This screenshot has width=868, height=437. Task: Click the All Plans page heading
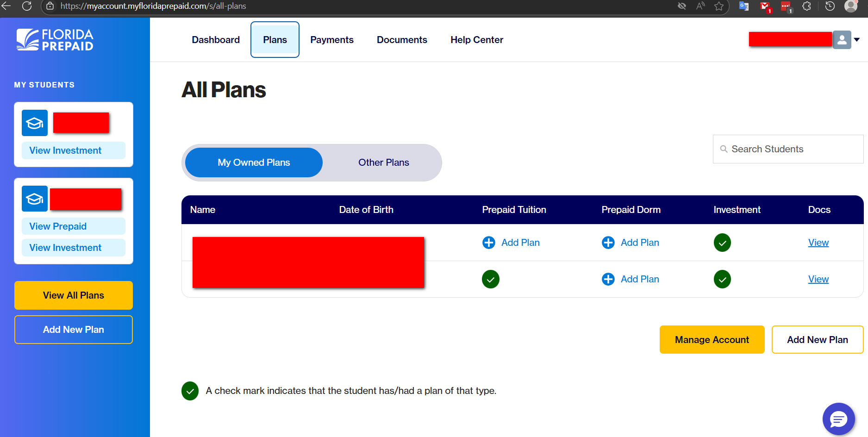click(224, 90)
